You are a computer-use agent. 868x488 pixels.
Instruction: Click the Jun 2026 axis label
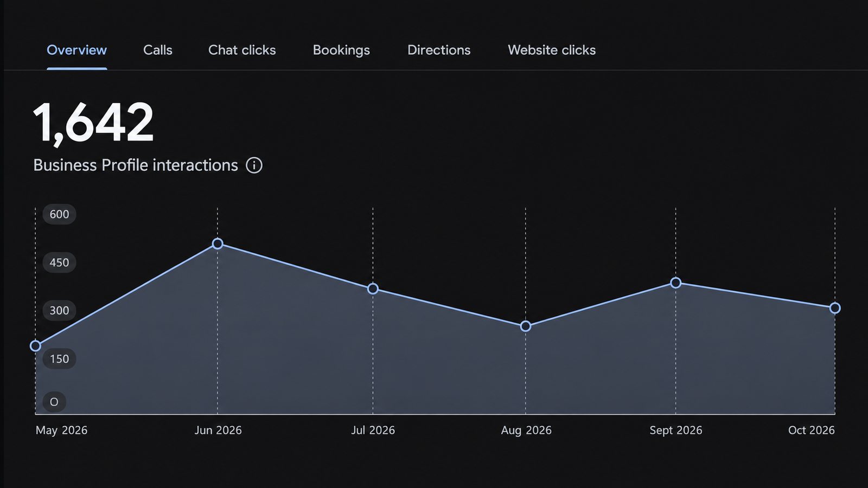tap(218, 431)
